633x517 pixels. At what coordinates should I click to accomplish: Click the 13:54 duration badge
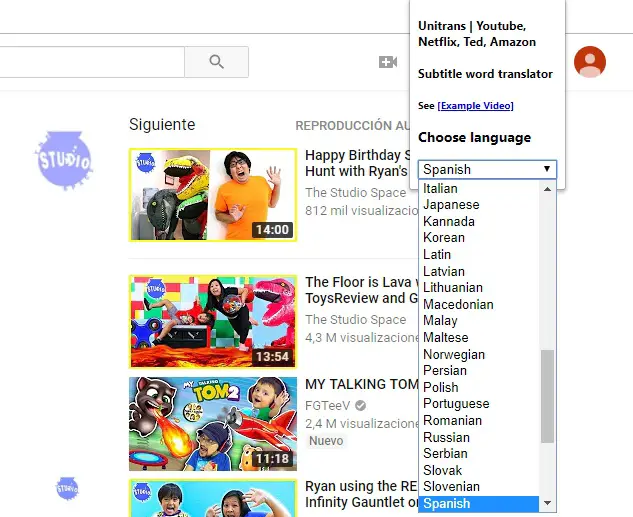click(x=272, y=357)
